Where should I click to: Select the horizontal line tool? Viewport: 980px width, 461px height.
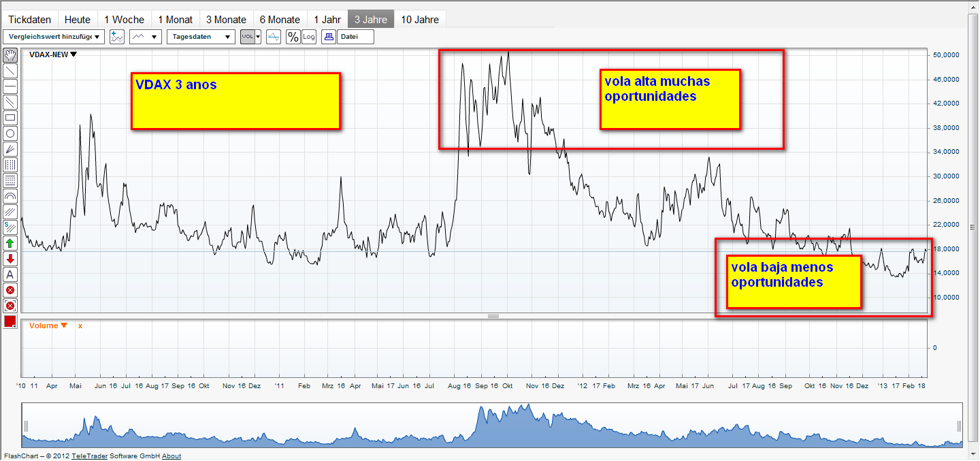[10, 86]
